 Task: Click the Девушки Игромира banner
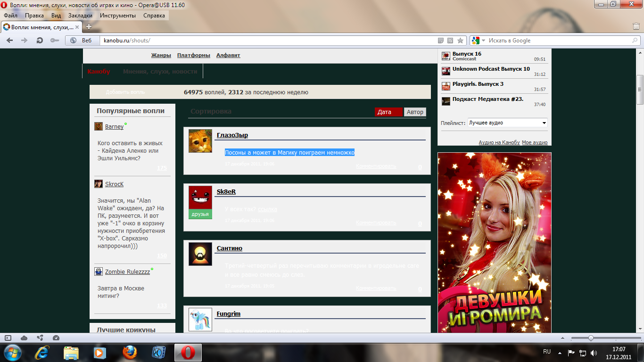point(495,242)
